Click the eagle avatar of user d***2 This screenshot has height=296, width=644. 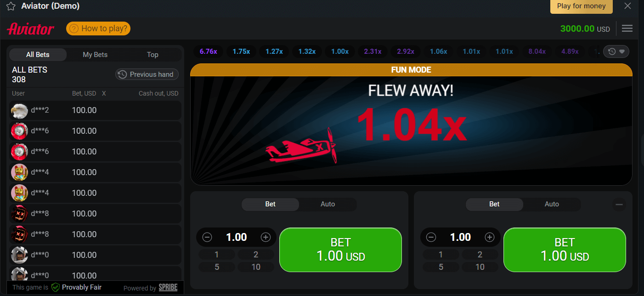click(x=19, y=110)
